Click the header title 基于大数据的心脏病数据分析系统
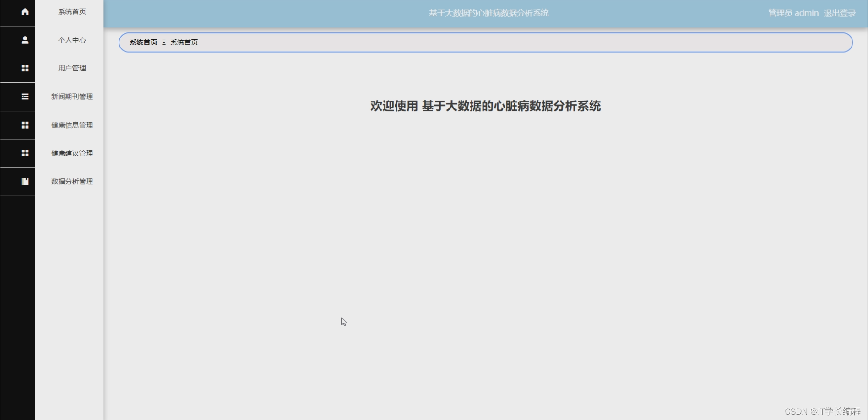 (488, 13)
